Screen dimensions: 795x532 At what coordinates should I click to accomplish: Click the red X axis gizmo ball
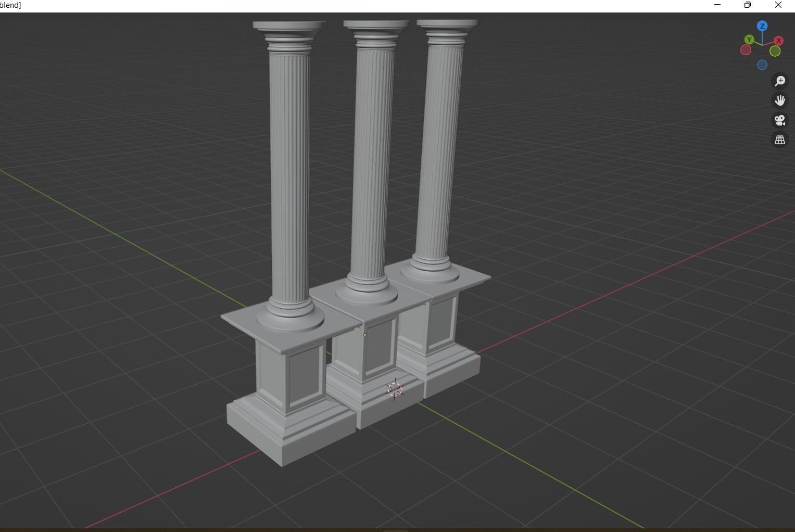pyautogui.click(x=779, y=41)
